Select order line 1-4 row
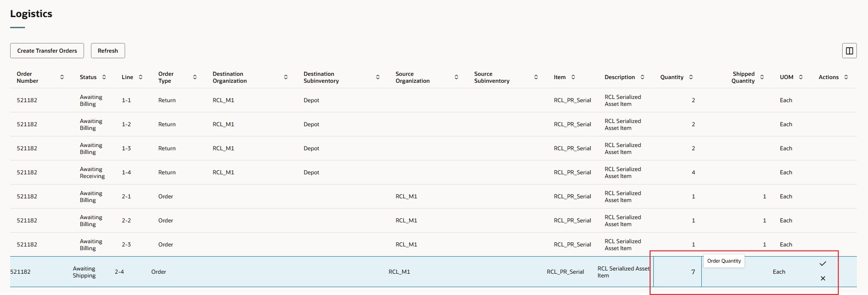The image size is (868, 295). (x=127, y=172)
